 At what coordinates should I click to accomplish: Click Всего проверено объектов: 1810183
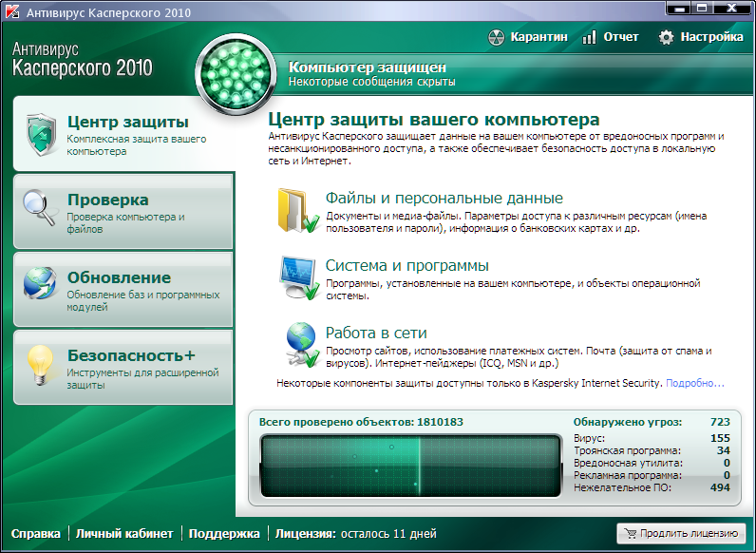(361, 422)
